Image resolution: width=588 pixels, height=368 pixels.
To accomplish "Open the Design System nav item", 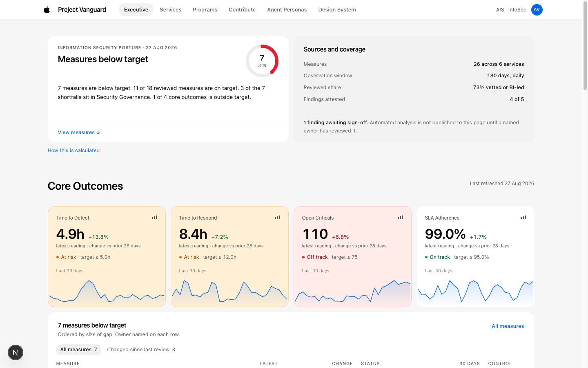I will [x=337, y=9].
